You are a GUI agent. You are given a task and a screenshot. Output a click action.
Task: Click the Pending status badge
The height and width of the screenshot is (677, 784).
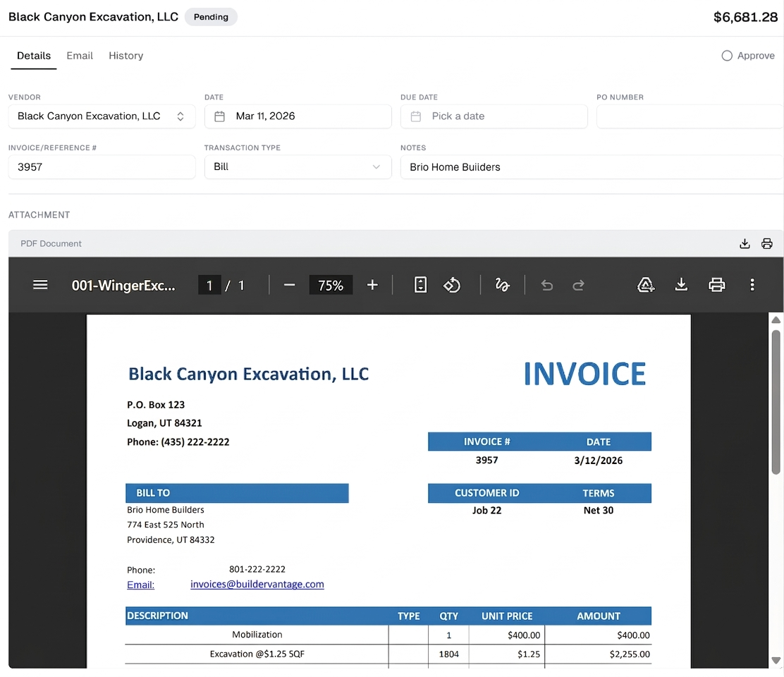click(210, 16)
